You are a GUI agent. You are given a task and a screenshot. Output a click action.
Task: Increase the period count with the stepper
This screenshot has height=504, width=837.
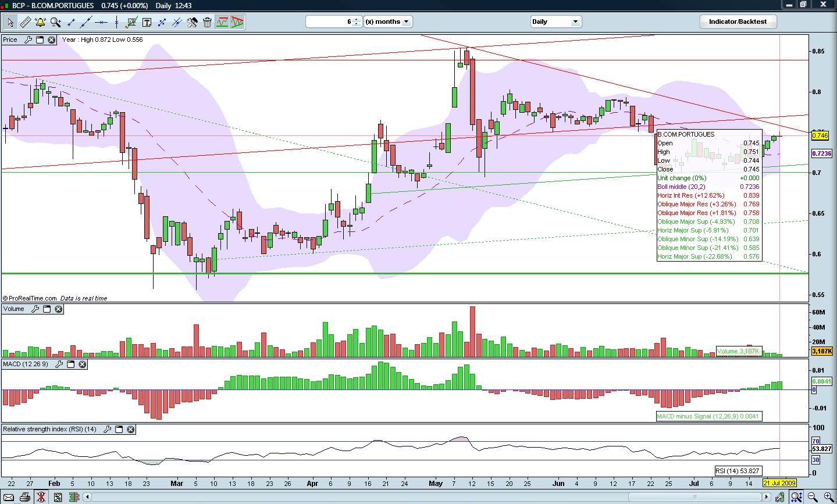click(x=357, y=19)
